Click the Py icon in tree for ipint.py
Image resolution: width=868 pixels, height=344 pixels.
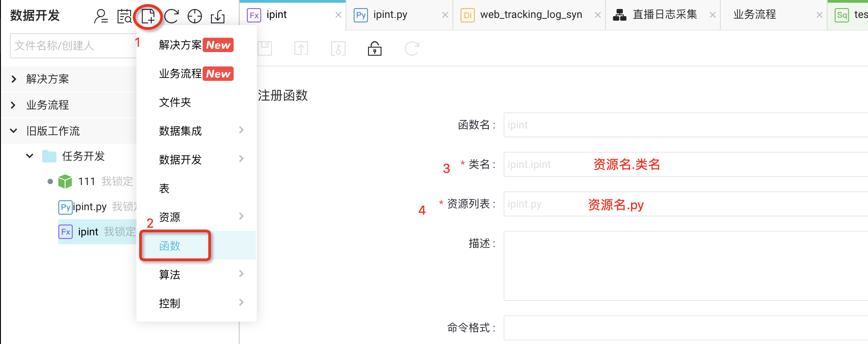click(66, 207)
